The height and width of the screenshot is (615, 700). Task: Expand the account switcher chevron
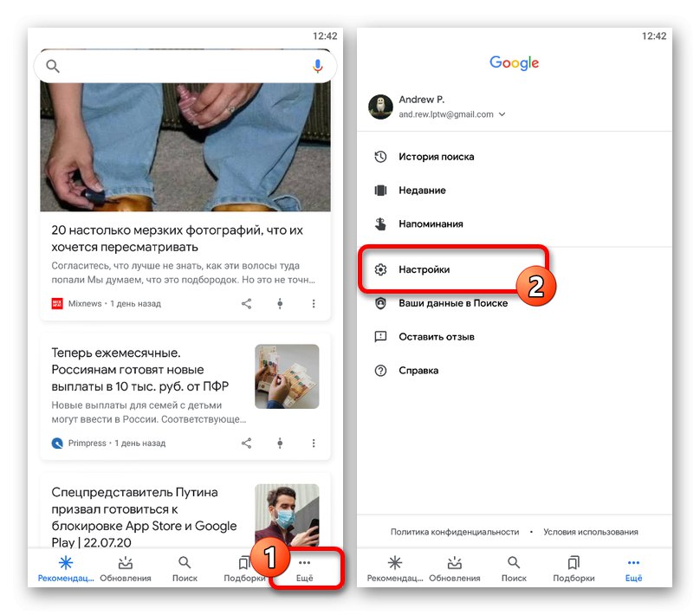[x=502, y=114]
